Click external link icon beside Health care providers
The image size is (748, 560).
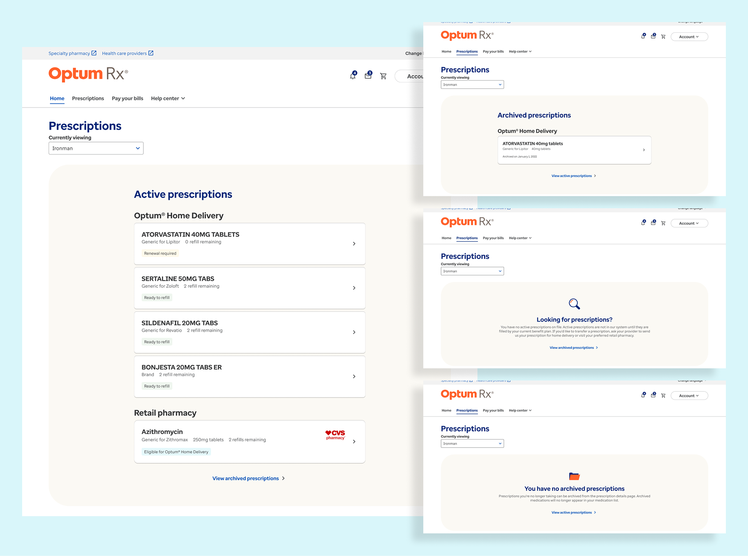[151, 53]
